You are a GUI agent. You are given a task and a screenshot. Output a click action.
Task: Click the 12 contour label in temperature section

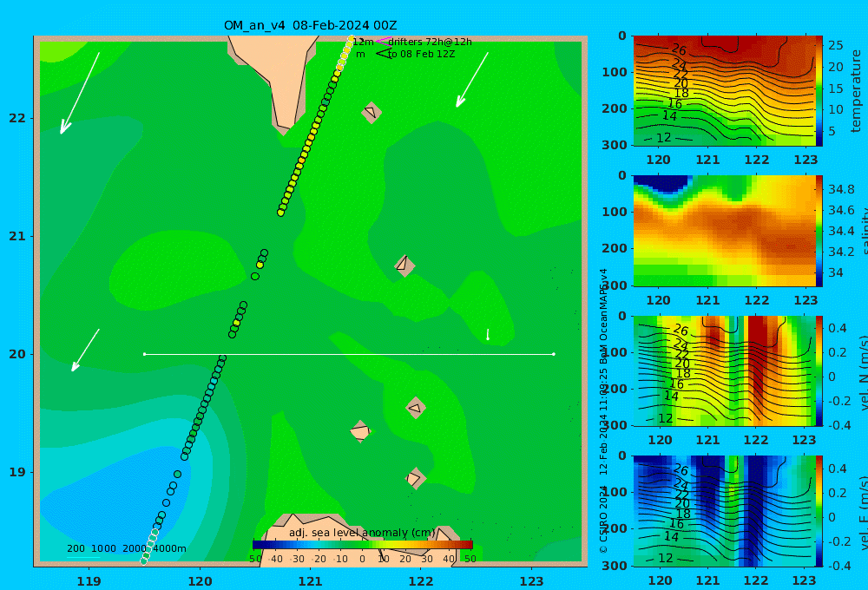663,137
